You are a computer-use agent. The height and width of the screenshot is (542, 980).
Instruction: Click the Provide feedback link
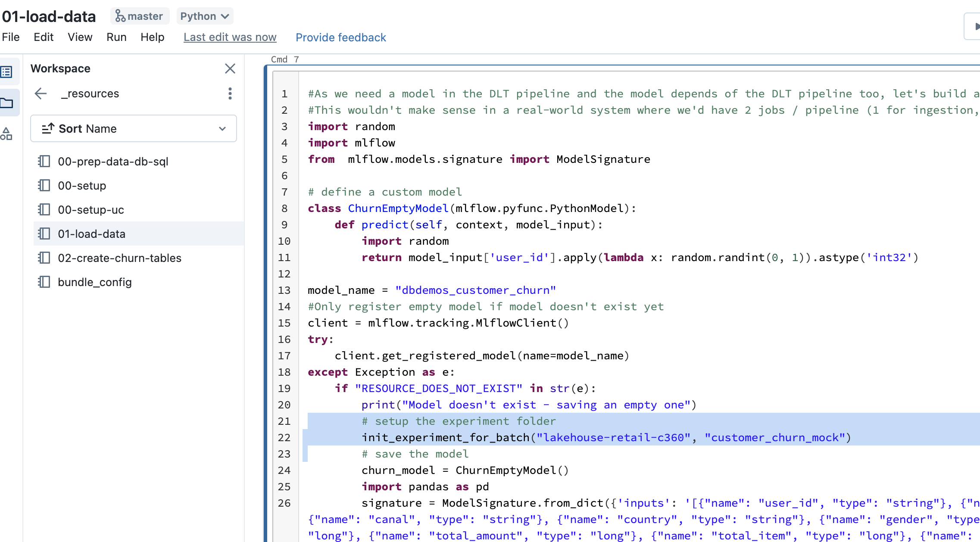[340, 37]
